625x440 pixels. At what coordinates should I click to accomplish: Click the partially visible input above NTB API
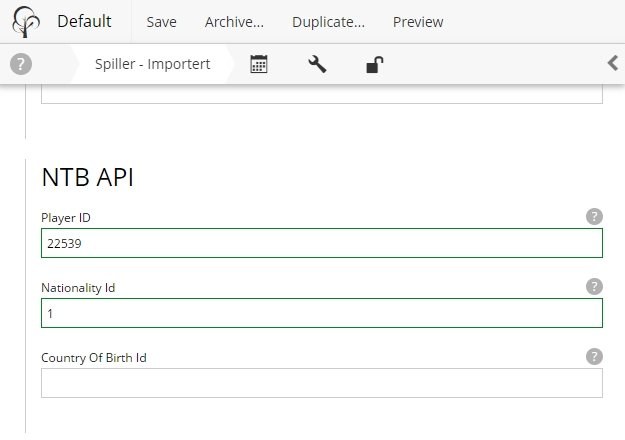click(321, 95)
